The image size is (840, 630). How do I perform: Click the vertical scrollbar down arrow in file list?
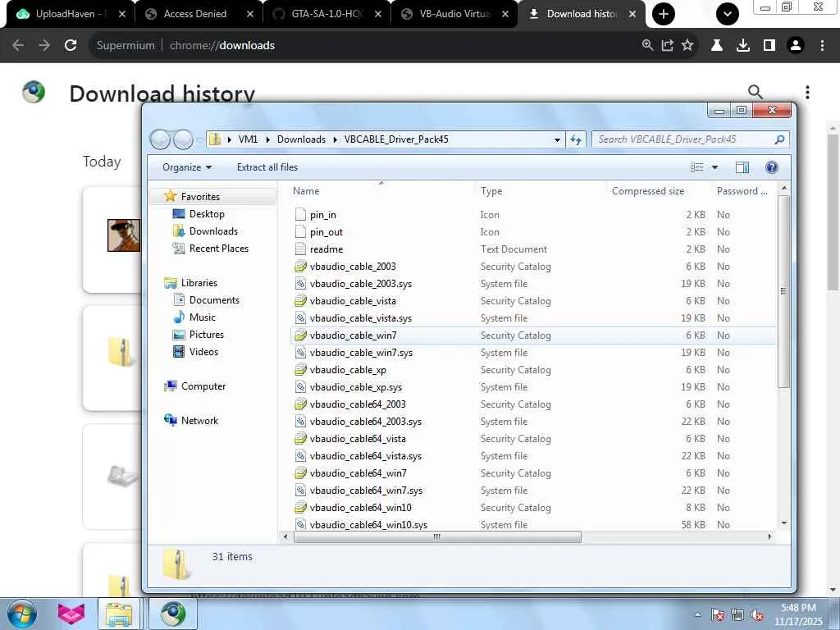(x=783, y=523)
